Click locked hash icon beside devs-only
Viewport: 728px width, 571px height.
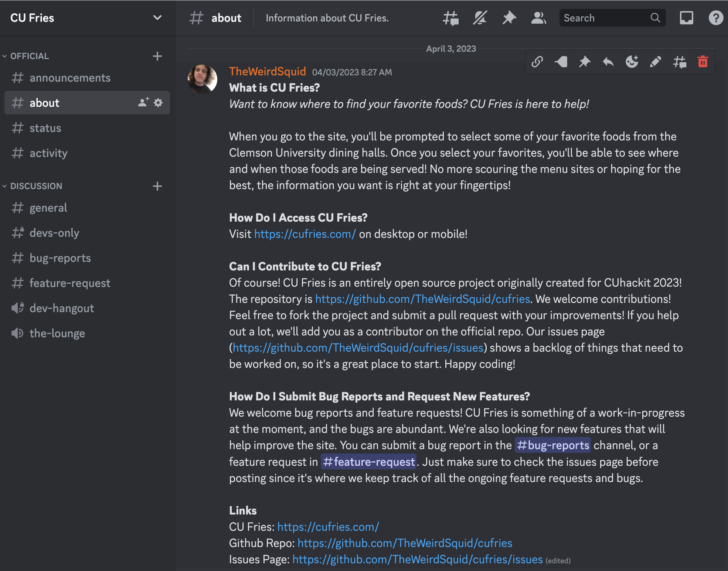[x=17, y=233]
